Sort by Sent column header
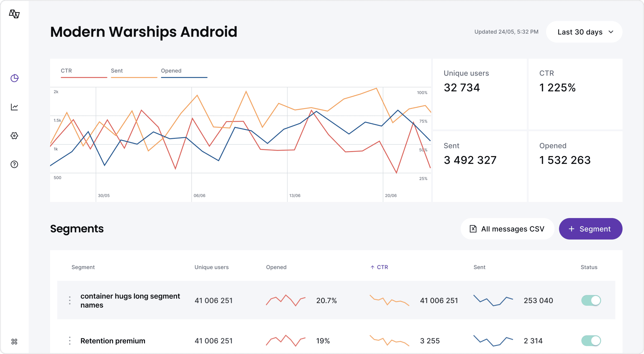Viewport: 644px width, 354px height. 480,267
